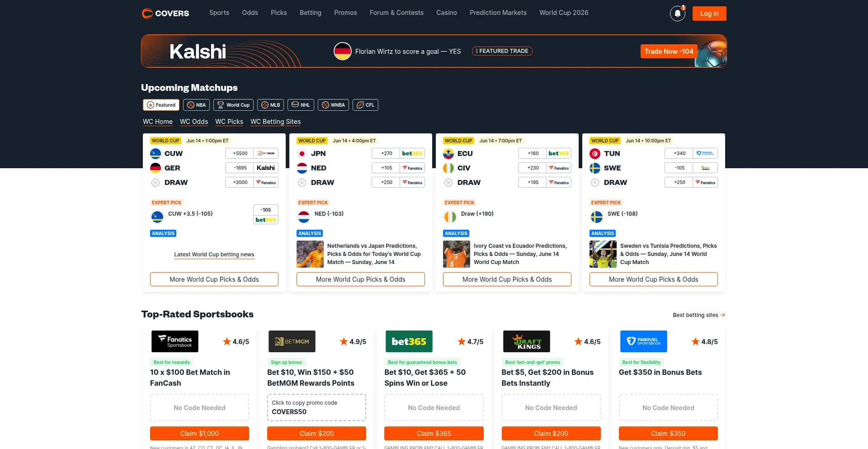Open the Picks menu
The image size is (868, 449).
click(x=279, y=13)
